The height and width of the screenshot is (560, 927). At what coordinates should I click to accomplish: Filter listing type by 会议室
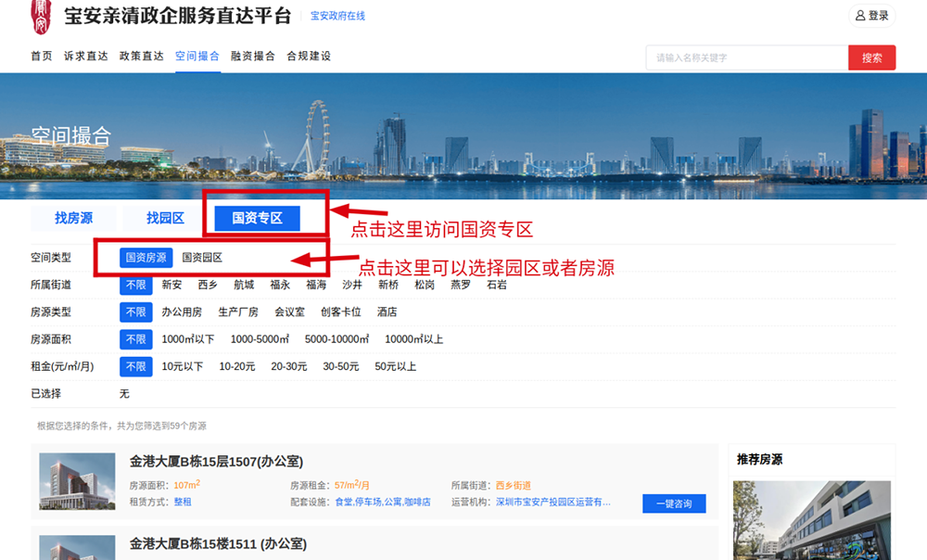[x=289, y=312]
